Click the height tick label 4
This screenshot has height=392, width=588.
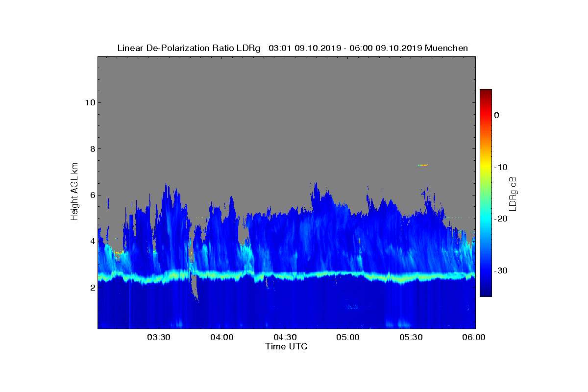(x=92, y=241)
